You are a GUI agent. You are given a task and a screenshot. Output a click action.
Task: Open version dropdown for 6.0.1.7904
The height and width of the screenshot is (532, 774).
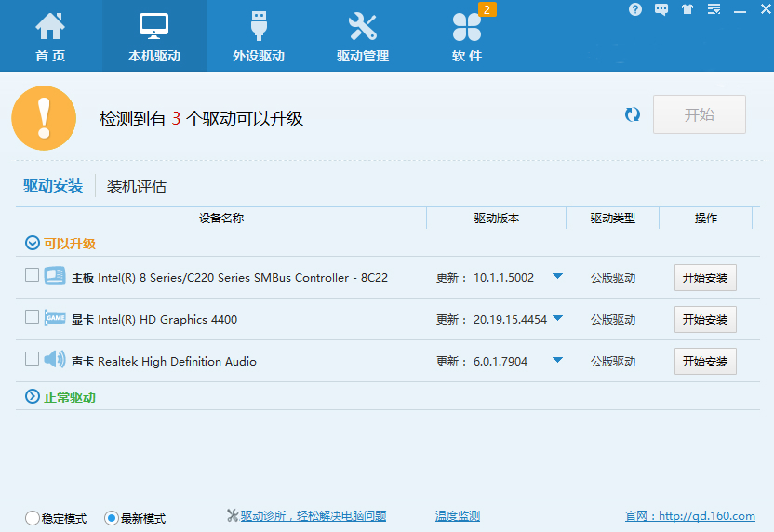tap(557, 360)
